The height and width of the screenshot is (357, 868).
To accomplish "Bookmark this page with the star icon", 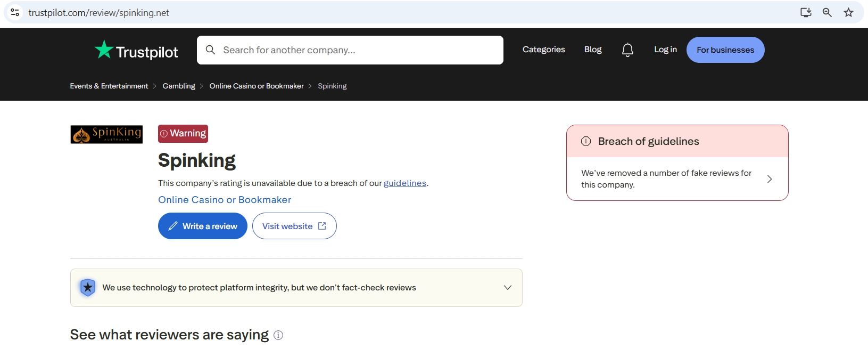I will click(848, 12).
